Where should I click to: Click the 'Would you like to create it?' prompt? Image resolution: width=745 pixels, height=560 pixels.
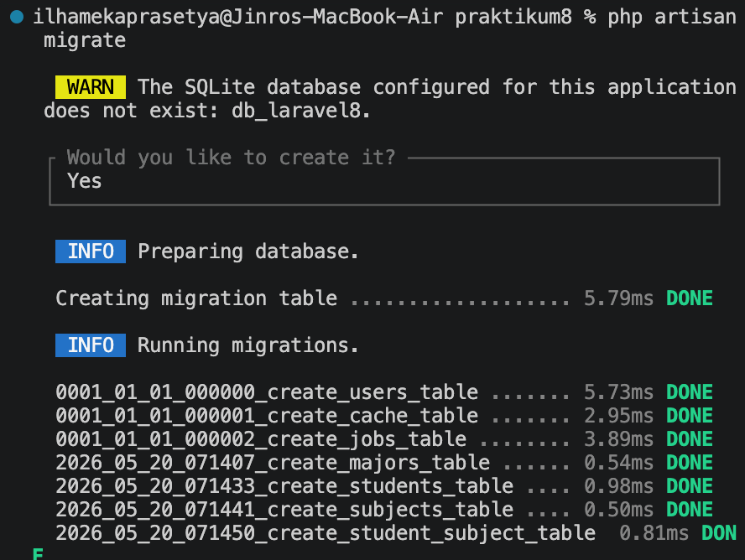pos(231,158)
